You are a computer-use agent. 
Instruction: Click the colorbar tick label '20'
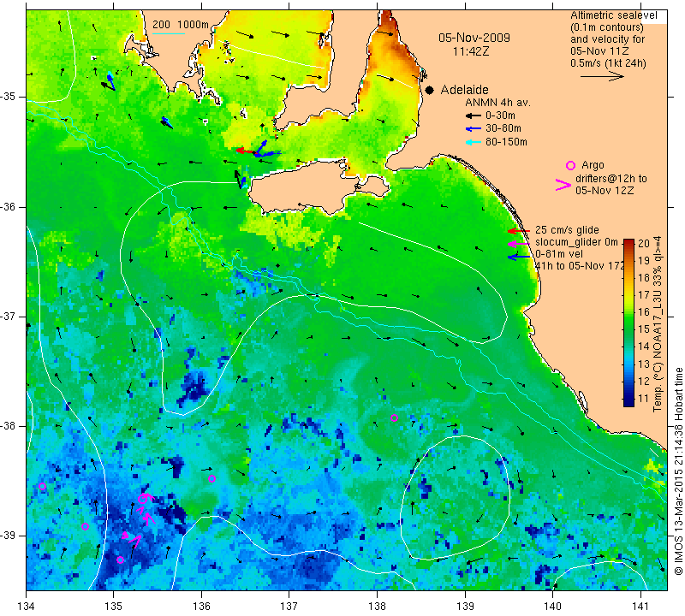pyautogui.click(x=644, y=244)
